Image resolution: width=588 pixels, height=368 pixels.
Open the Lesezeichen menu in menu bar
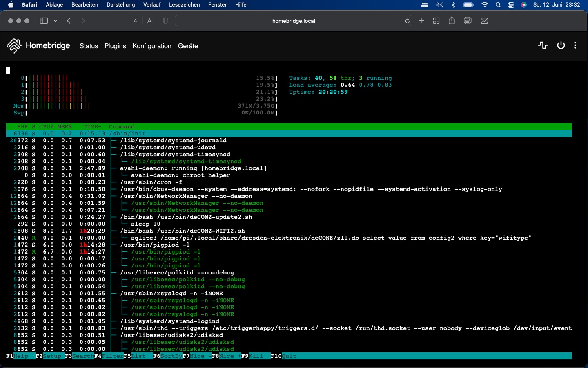coord(184,4)
